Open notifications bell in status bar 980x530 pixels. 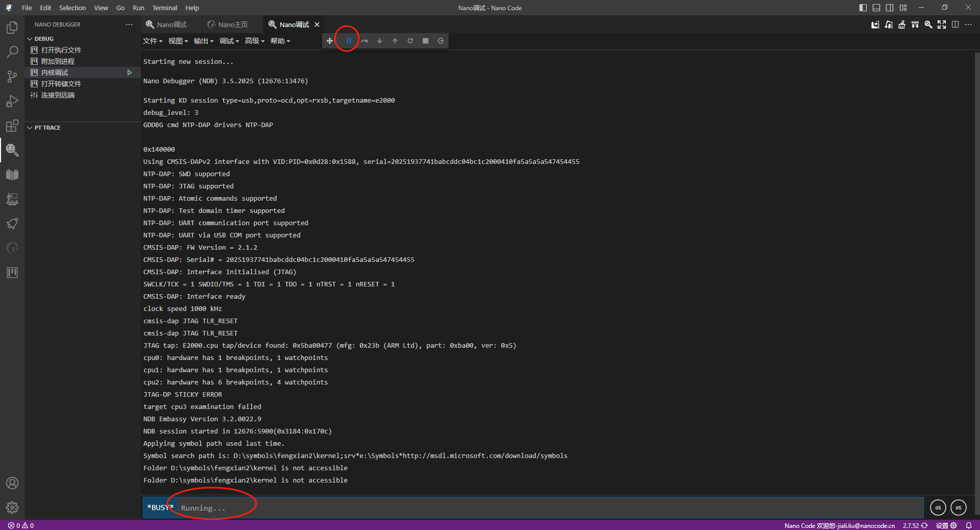coord(969,525)
